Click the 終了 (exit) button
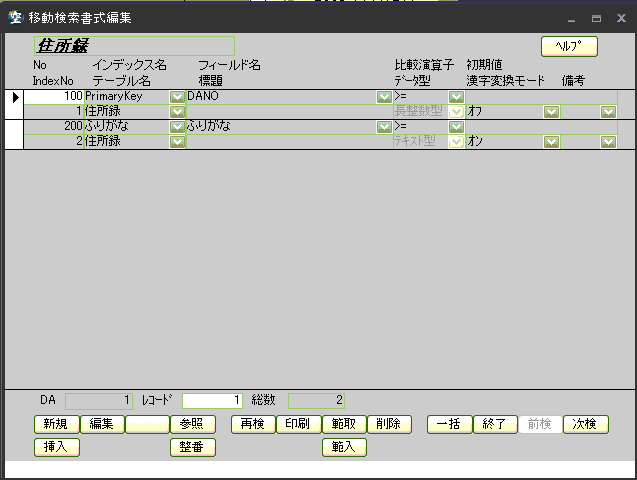637x480 pixels. [x=495, y=424]
